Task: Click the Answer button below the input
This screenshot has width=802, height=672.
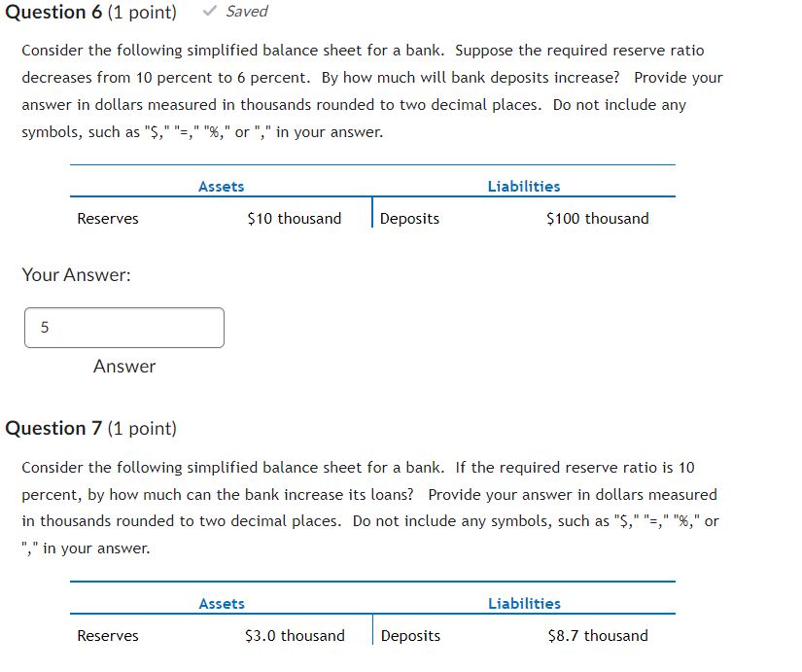Action: pos(124,367)
